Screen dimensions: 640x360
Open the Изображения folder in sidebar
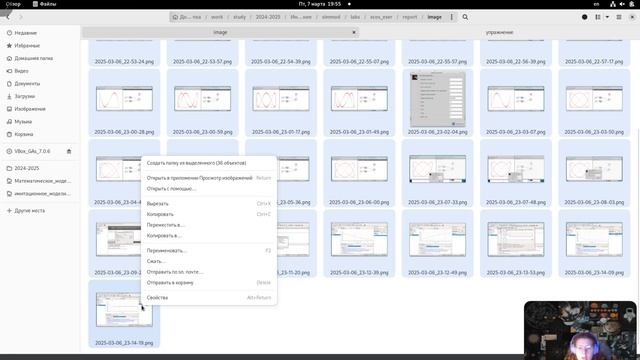click(40, 109)
